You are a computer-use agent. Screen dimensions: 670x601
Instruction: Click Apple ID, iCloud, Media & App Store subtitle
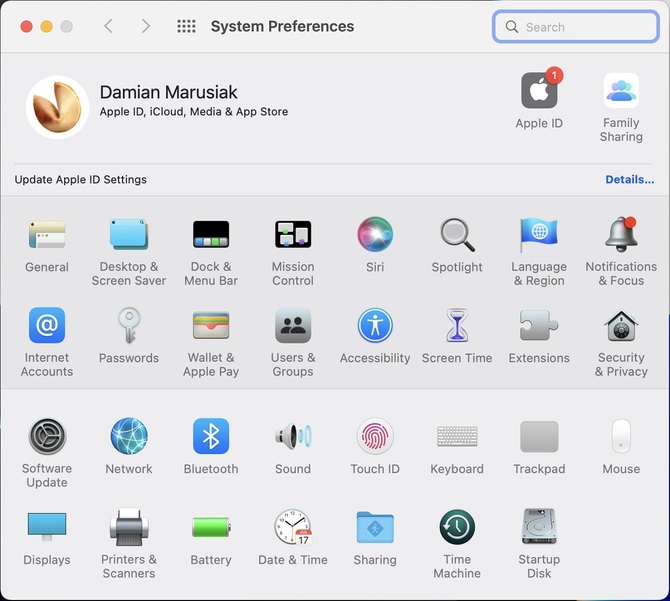[194, 112]
